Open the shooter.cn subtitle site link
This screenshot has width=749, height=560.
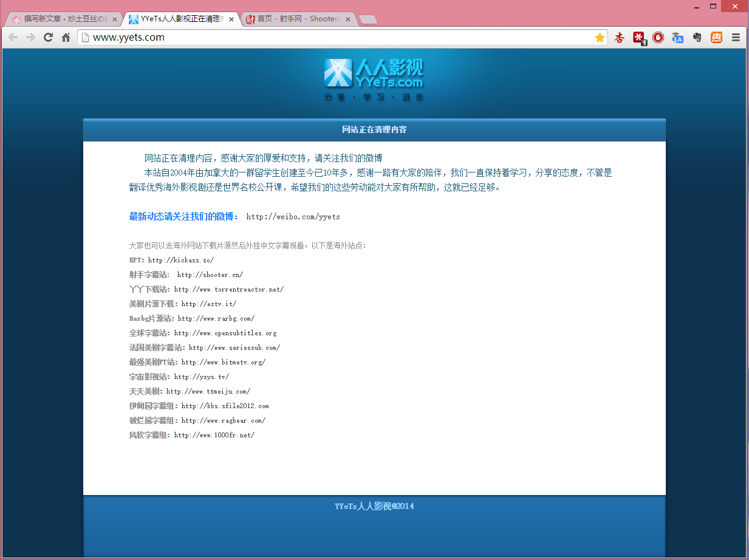[x=210, y=275]
